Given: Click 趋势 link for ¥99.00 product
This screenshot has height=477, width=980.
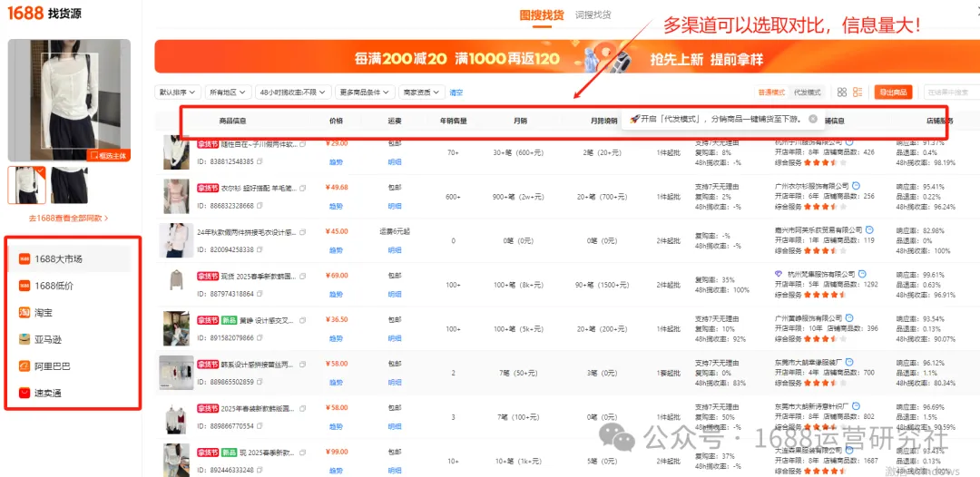Looking at the screenshot, I should pyautogui.click(x=336, y=470).
